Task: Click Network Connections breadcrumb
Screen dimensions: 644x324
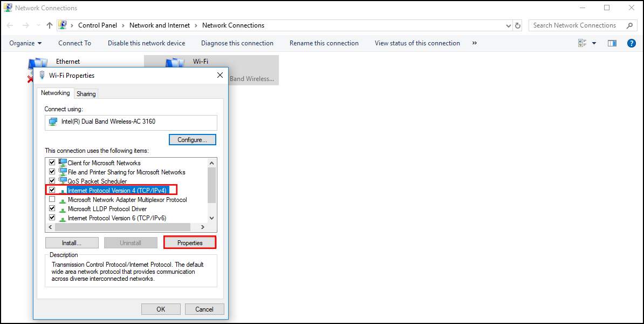Action: [233, 25]
